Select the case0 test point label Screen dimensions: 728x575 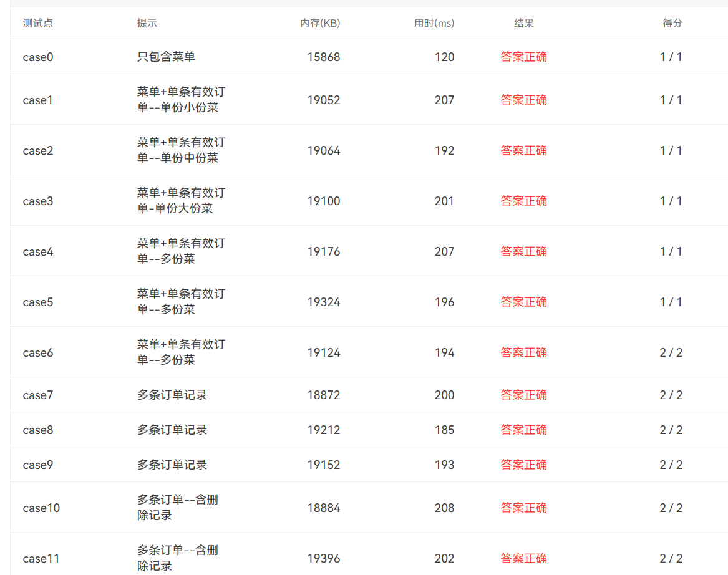pyautogui.click(x=38, y=57)
